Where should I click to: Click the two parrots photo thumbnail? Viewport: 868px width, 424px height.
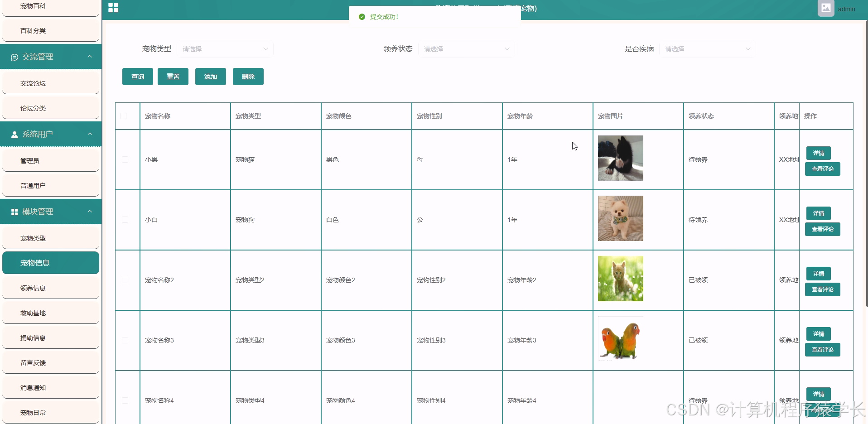tap(621, 339)
